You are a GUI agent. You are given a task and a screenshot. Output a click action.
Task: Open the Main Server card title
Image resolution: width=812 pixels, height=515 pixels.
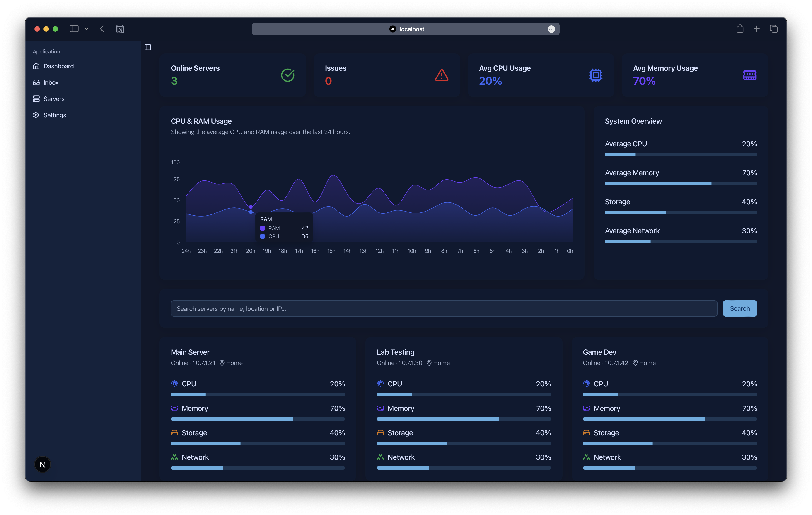[x=190, y=352]
